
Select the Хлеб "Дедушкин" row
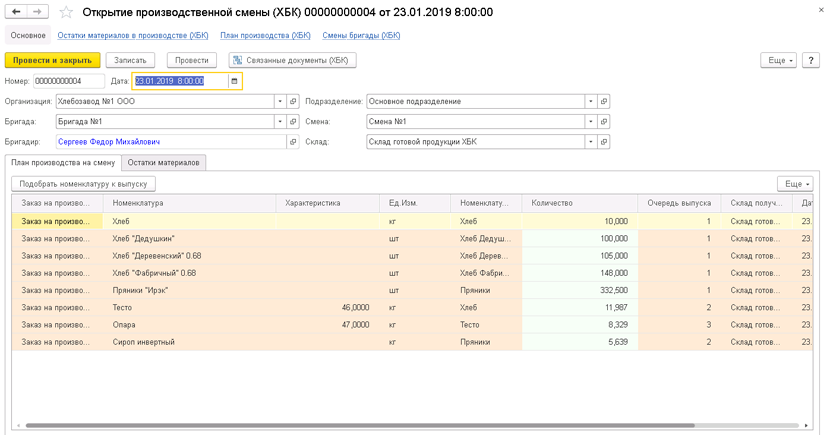(x=412, y=239)
